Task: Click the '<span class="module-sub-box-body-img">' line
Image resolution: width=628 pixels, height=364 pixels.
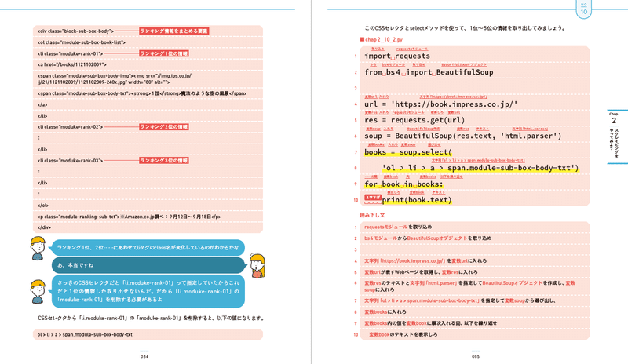Action: point(114,79)
